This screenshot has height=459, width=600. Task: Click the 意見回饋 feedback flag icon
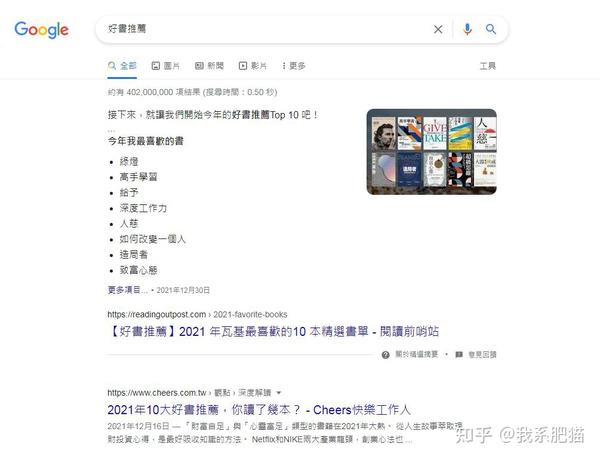pos(459,355)
